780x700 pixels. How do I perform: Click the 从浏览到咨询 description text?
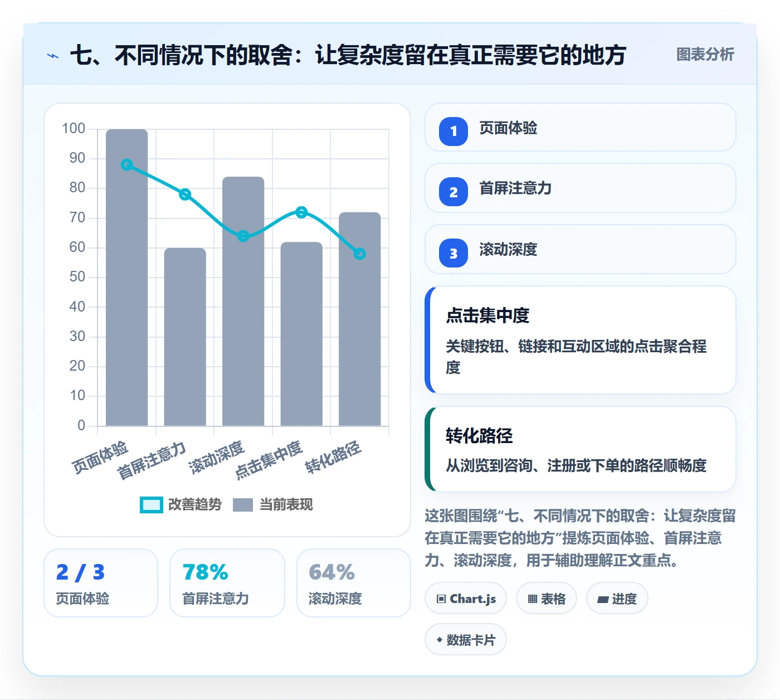point(576,465)
